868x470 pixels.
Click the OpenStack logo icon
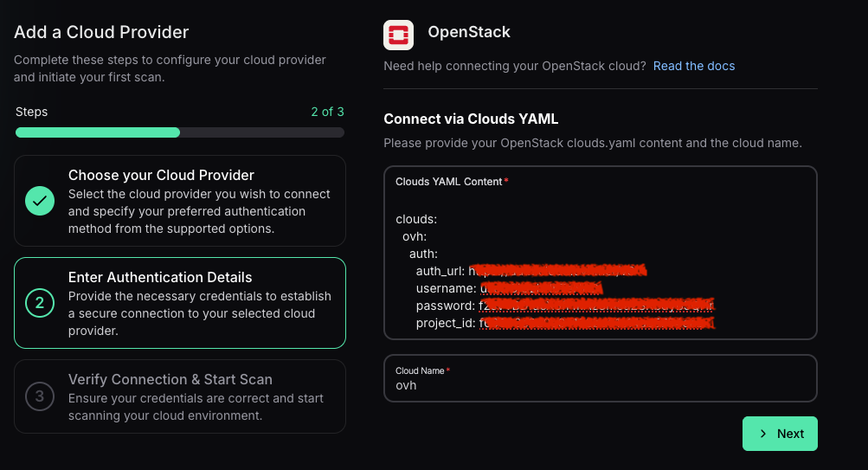tap(398, 34)
